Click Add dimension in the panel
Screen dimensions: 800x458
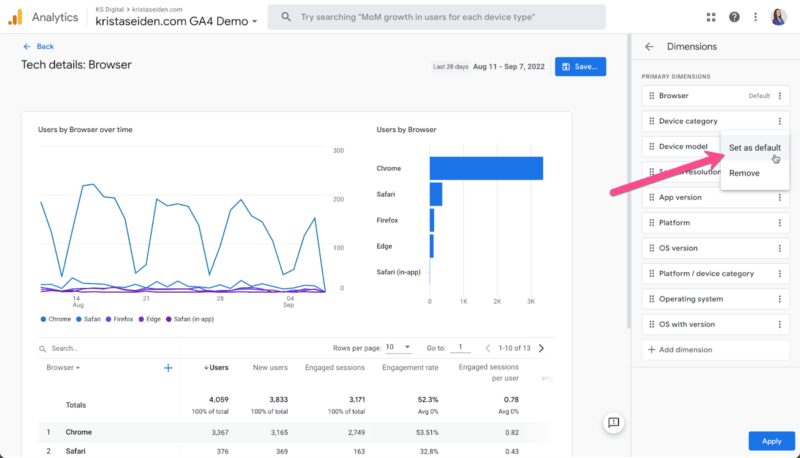(x=685, y=350)
